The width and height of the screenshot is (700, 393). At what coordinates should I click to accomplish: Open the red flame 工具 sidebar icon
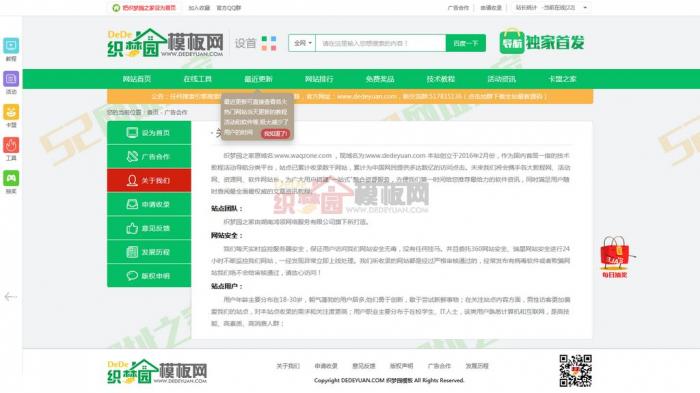coord(11,145)
